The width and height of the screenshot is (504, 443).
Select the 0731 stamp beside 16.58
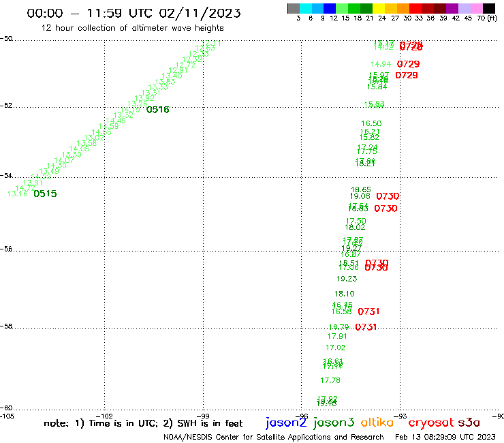368,311
